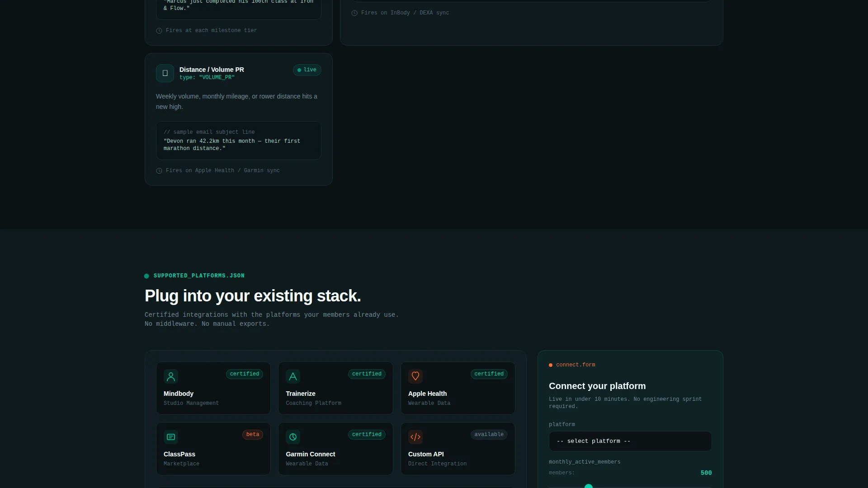This screenshot has width=868, height=488.
Task: Click the live status badge on Volume PR
Action: tap(307, 70)
